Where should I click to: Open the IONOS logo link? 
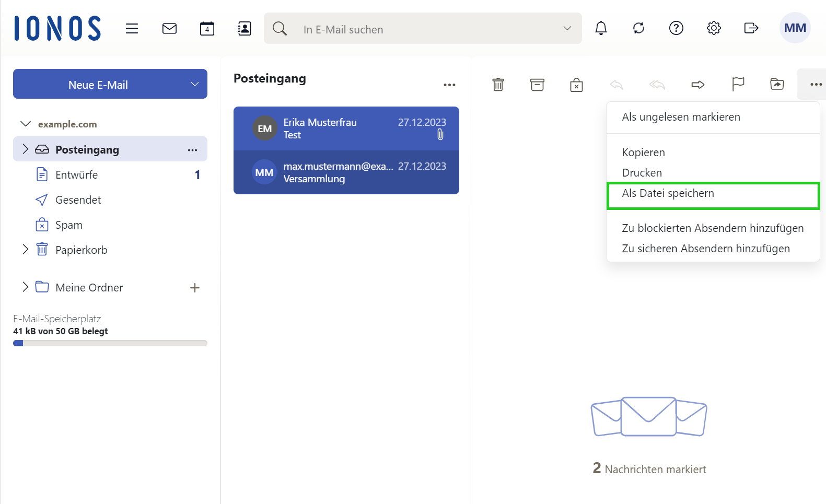coord(57,28)
